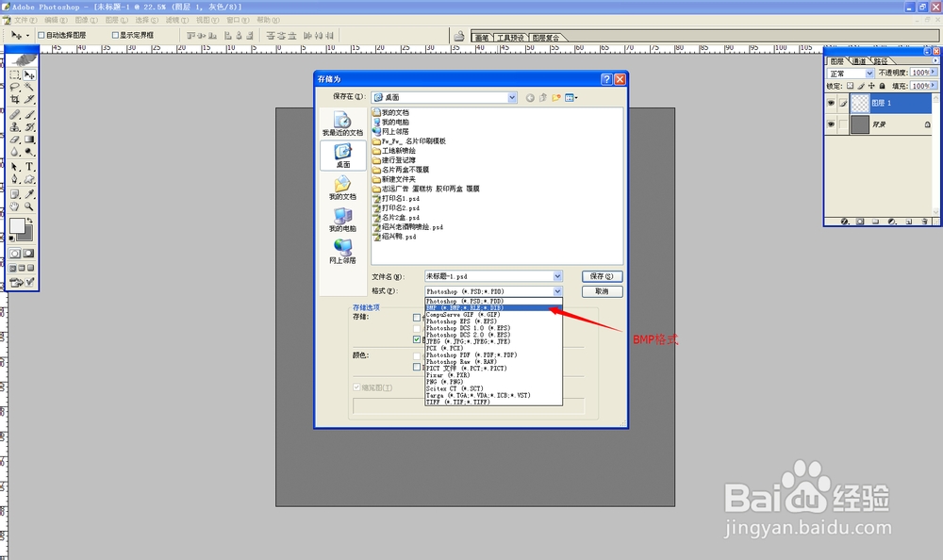
Task: Toggle 自动选择图层 checkbox
Action: pyautogui.click(x=41, y=35)
